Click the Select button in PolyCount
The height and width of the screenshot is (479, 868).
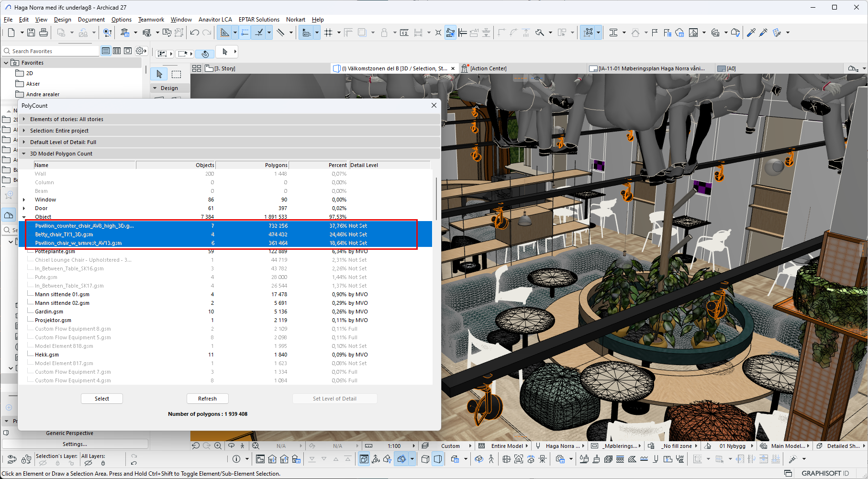click(x=102, y=399)
